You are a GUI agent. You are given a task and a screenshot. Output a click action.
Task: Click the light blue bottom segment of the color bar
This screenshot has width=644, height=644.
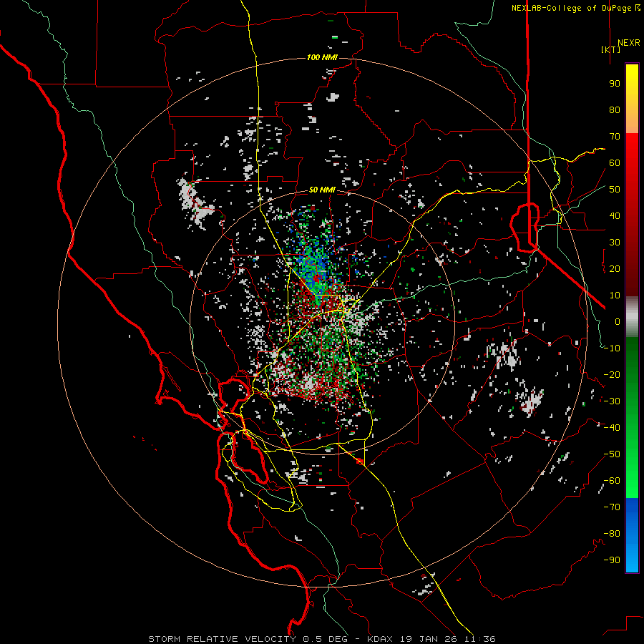point(632,557)
